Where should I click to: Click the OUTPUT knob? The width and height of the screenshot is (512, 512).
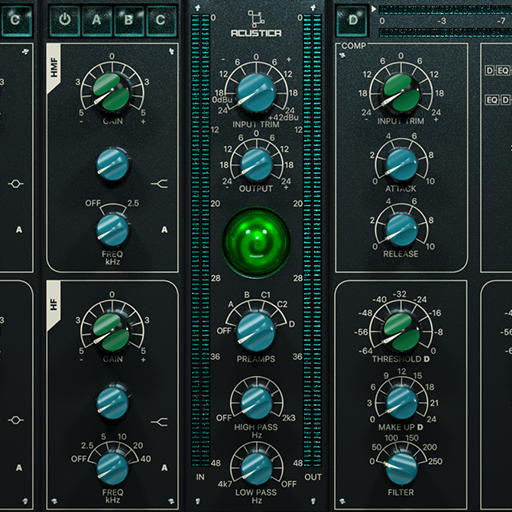[x=256, y=164]
